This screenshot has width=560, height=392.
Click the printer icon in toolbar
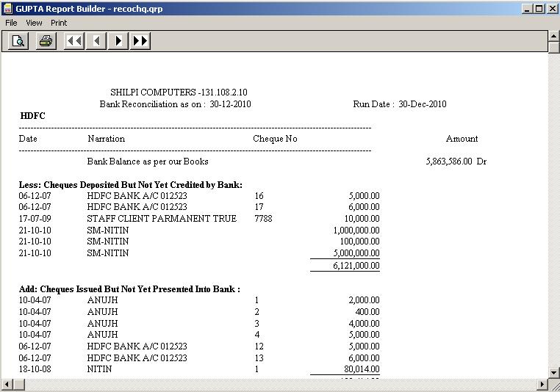tap(46, 41)
